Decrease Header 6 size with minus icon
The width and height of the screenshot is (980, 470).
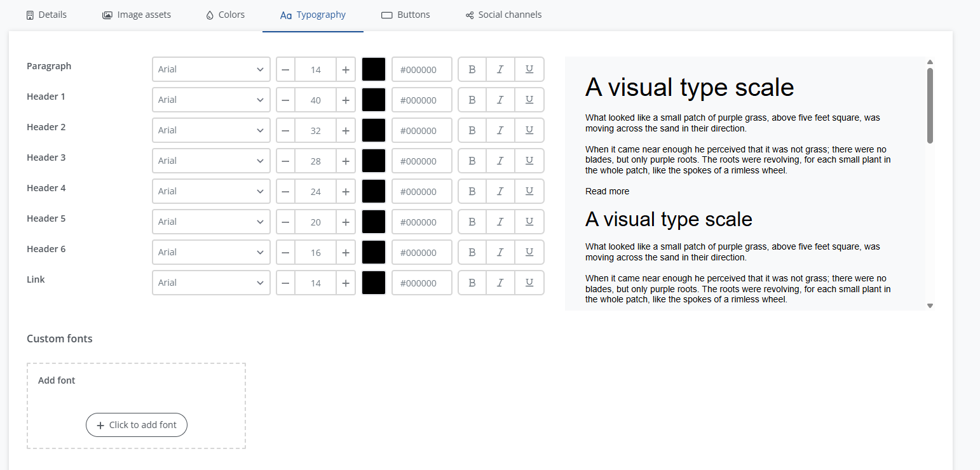coord(285,252)
